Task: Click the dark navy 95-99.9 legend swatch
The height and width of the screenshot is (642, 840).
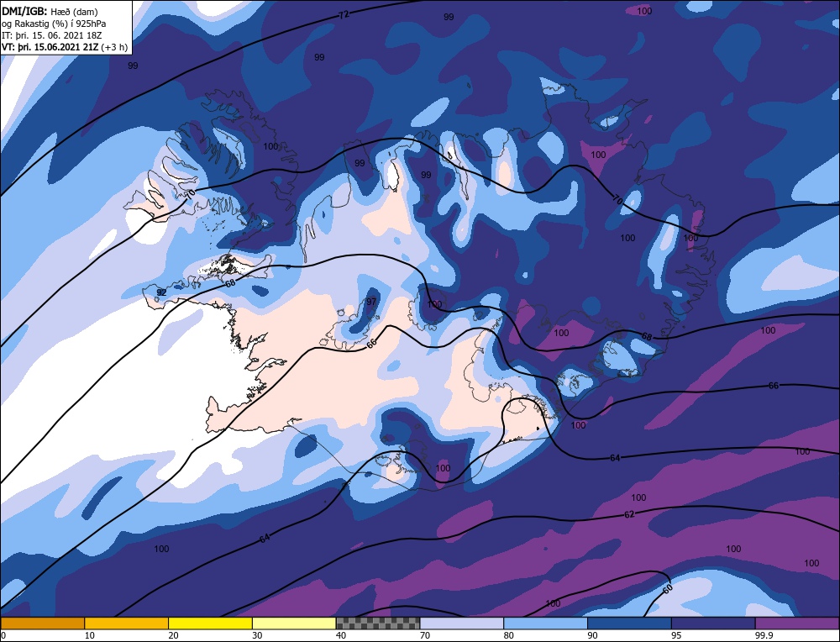Action: coord(713,623)
